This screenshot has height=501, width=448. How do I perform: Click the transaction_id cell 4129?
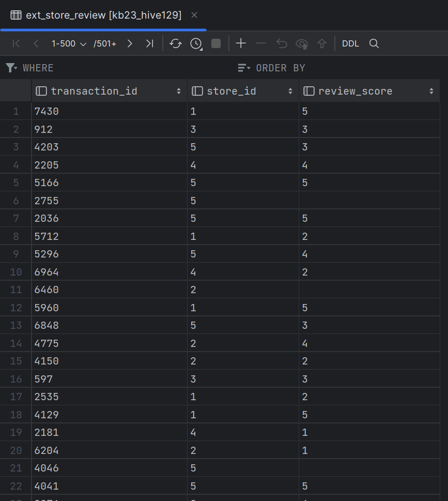pyautogui.click(x=109, y=415)
